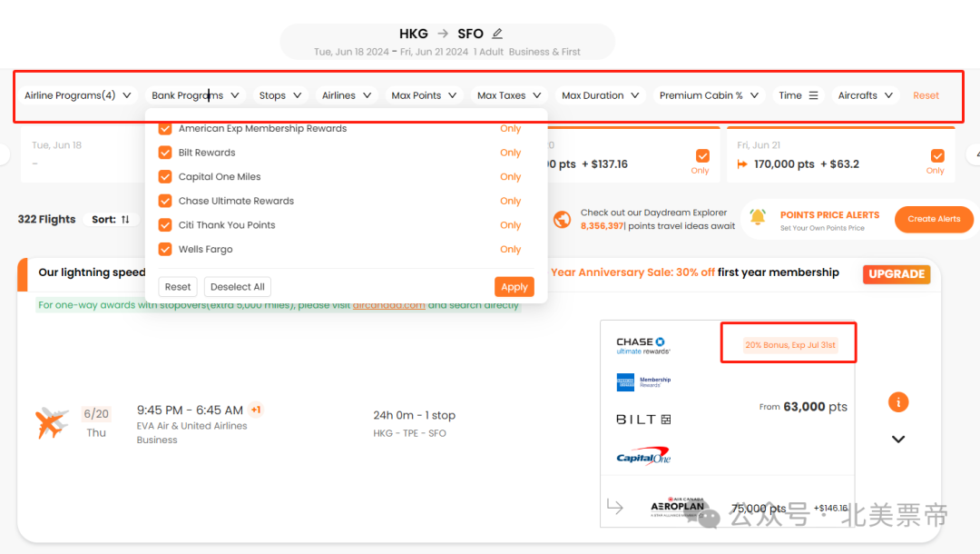
Task: Click orange Reset link in filter bar
Action: click(x=926, y=95)
